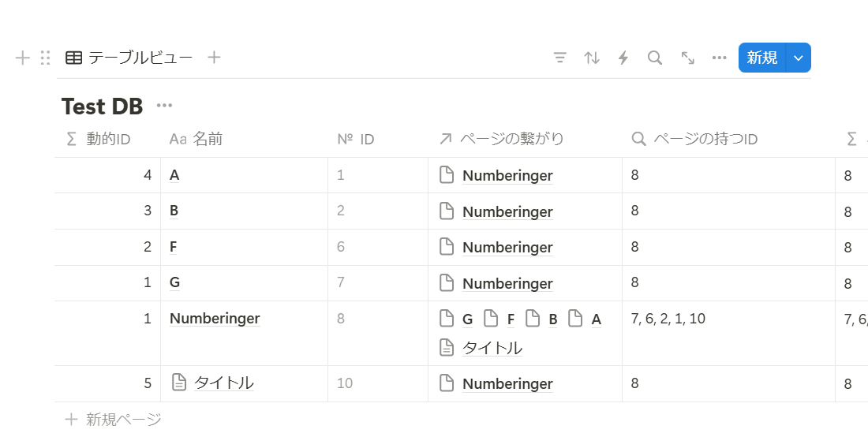Image resolution: width=868 pixels, height=437 pixels.
Task: Click the expand full-page arrows icon
Action: [688, 58]
